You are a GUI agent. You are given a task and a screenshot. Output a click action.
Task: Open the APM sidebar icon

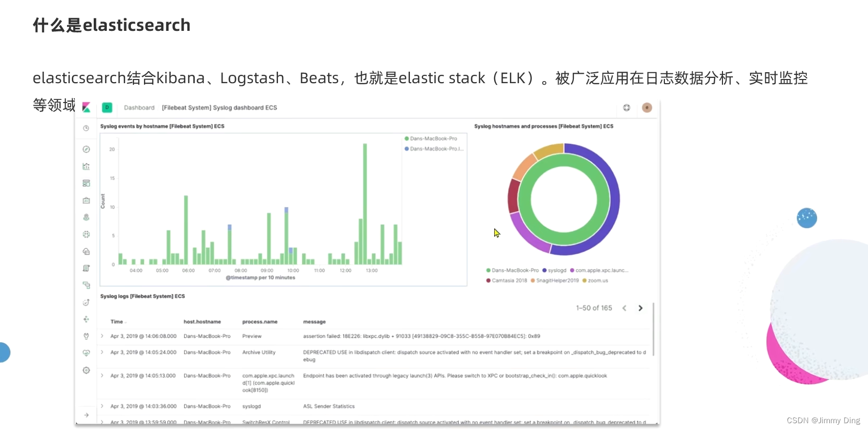(x=86, y=285)
